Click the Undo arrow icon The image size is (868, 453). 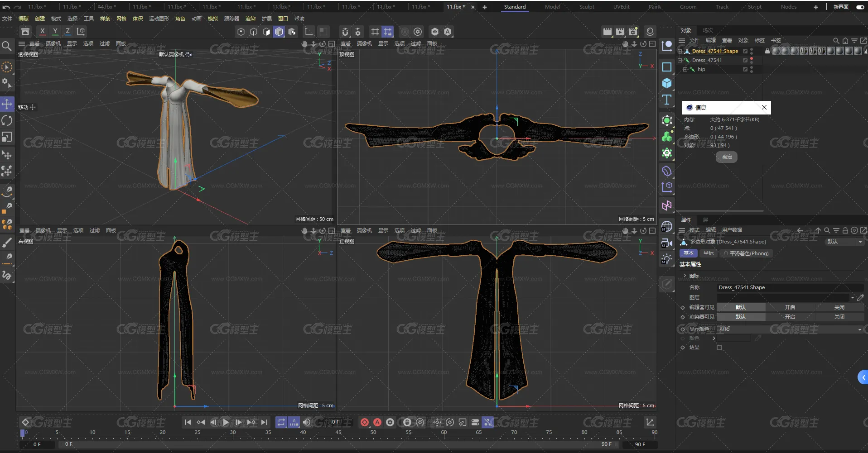[6, 7]
